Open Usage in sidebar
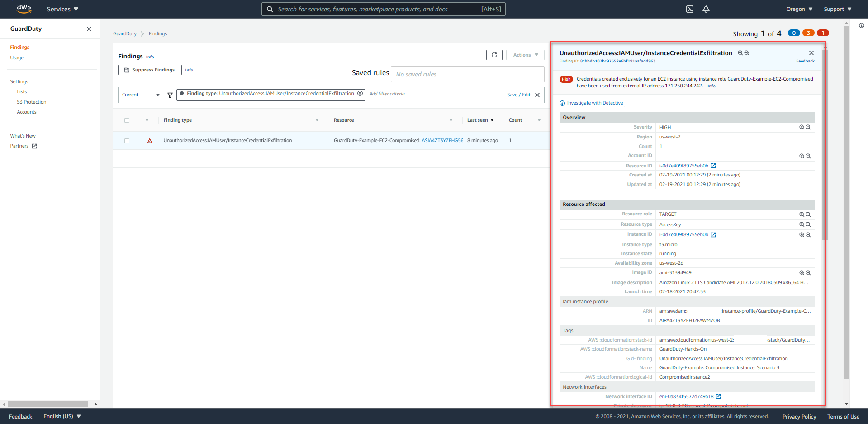Image resolution: width=868 pixels, height=424 pixels. click(x=17, y=57)
